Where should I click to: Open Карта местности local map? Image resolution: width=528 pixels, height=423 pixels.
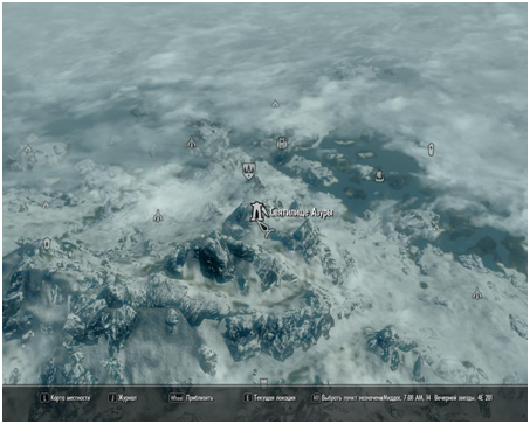(x=66, y=398)
